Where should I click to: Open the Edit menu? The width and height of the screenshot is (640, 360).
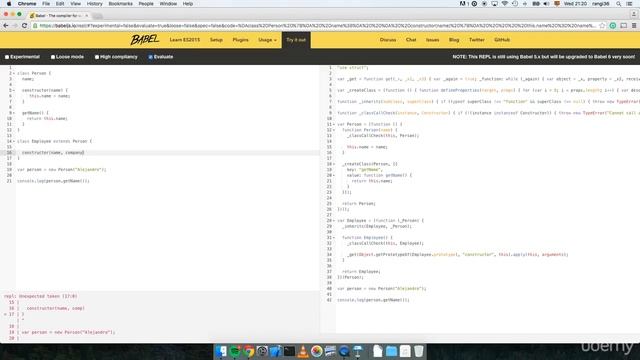(60, 4)
